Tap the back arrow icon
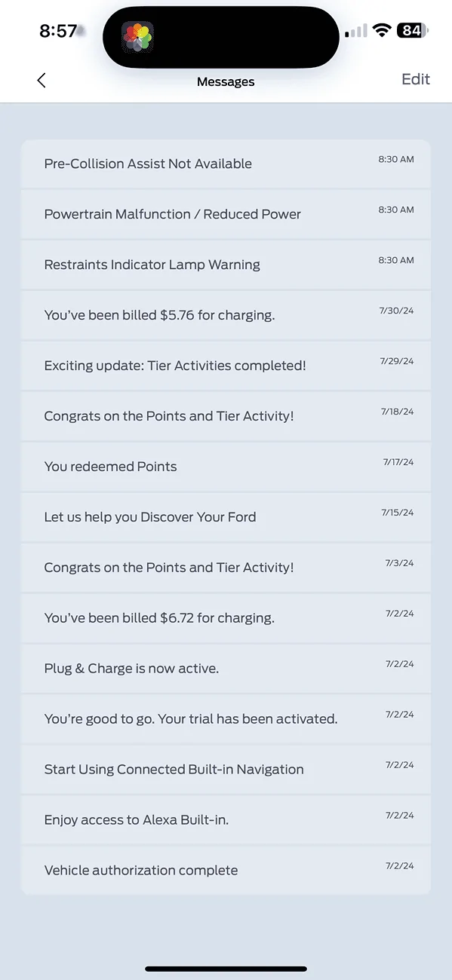Image resolution: width=452 pixels, height=980 pixels. 42,80
